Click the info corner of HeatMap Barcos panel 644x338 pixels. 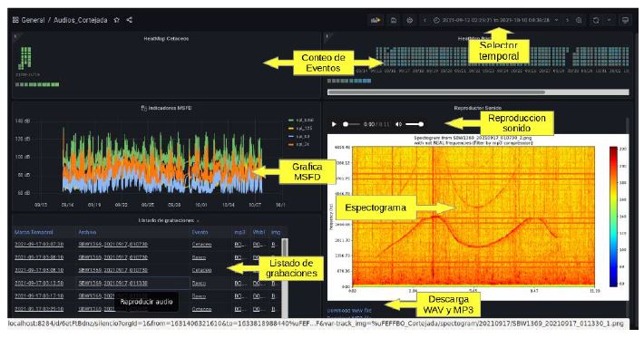327,36
